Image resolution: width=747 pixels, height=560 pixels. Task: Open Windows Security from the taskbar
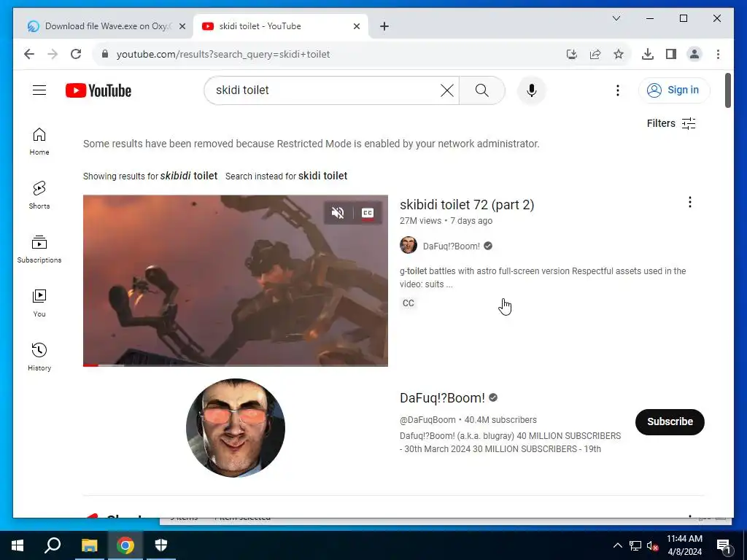tap(161, 545)
